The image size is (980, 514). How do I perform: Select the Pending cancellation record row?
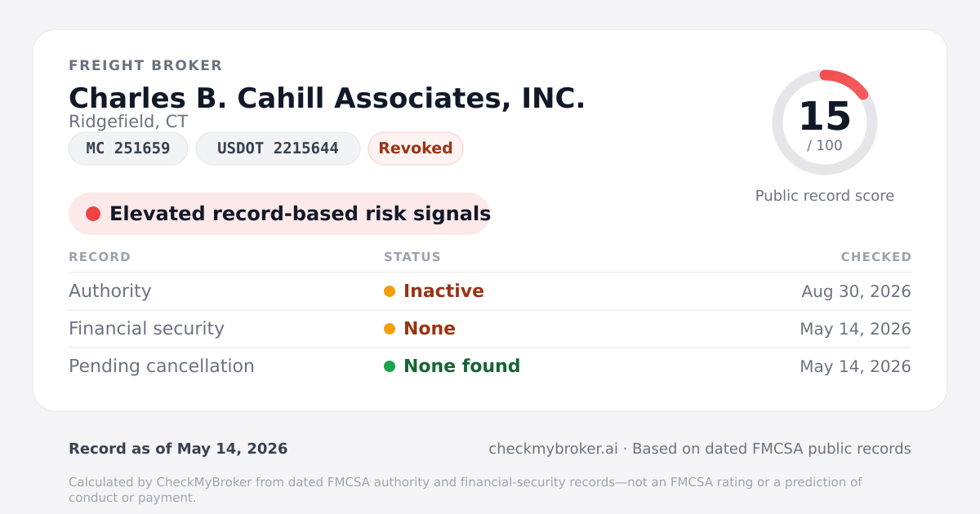pyautogui.click(x=490, y=366)
